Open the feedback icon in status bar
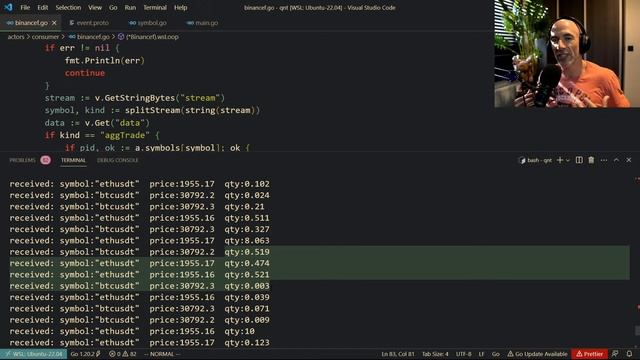 tap(615, 354)
